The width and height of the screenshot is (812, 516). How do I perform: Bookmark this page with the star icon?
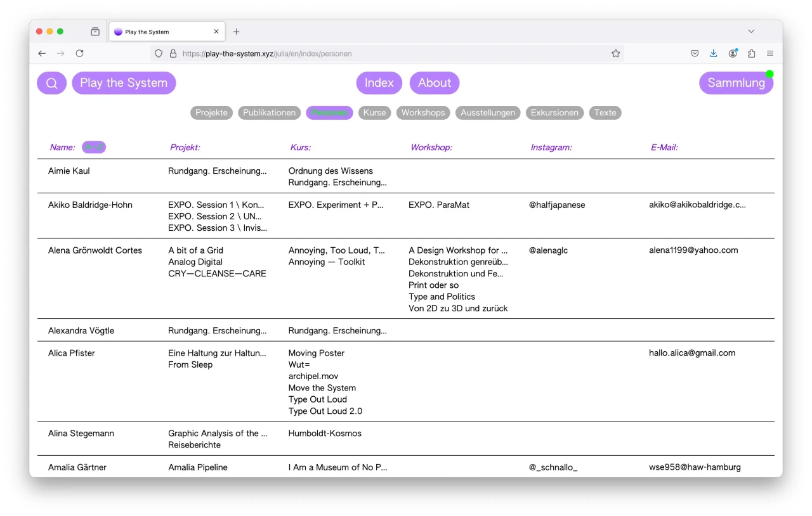pos(615,54)
